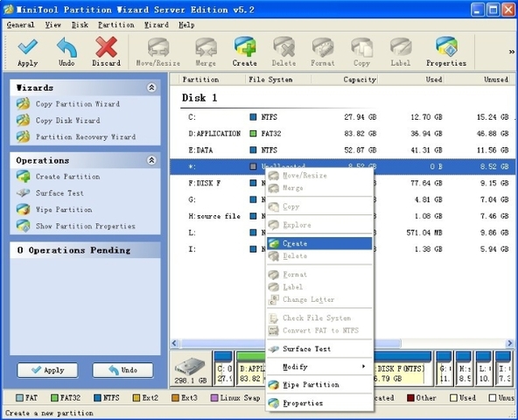Screen dimensions: 518x420
Task: Open the Help menu
Action: (186, 25)
